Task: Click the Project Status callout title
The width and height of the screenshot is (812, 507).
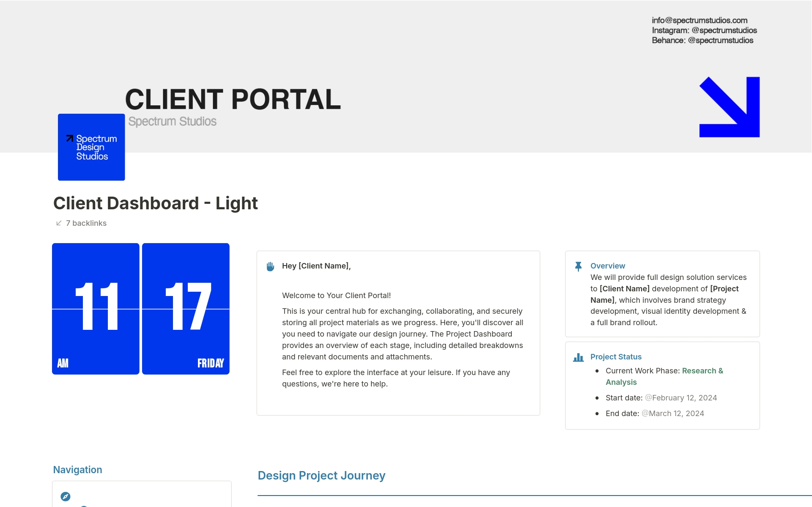Action: click(x=616, y=357)
